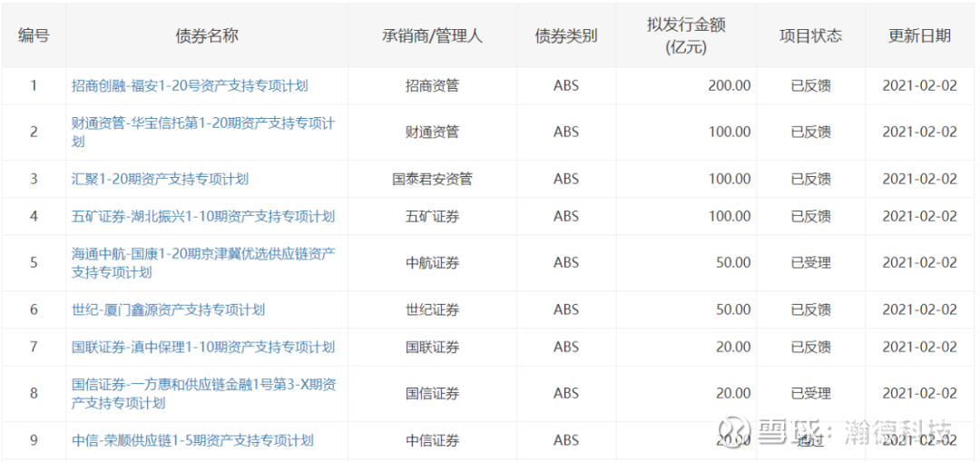Select the 财通资管 manager cell
Viewport: 980px width, 462px height.
pyautogui.click(x=432, y=132)
